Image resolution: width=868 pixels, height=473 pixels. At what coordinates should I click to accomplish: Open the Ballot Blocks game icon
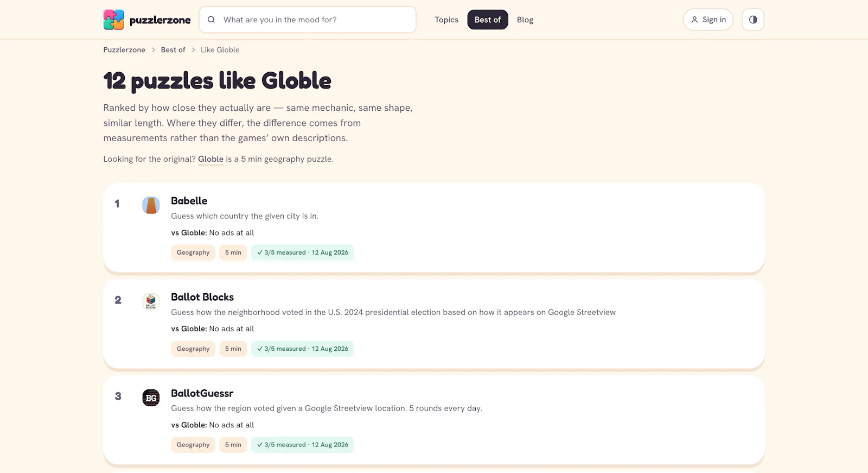[x=151, y=301]
